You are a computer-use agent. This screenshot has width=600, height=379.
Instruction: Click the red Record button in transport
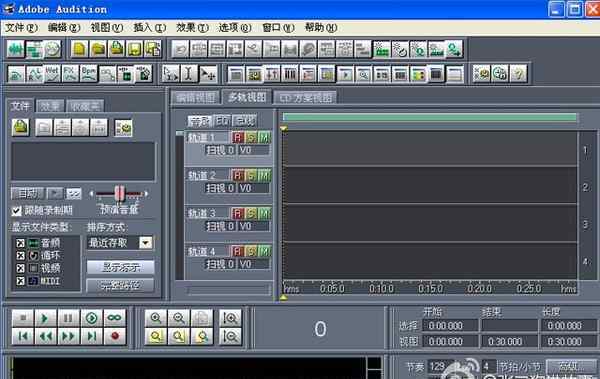[x=114, y=337]
